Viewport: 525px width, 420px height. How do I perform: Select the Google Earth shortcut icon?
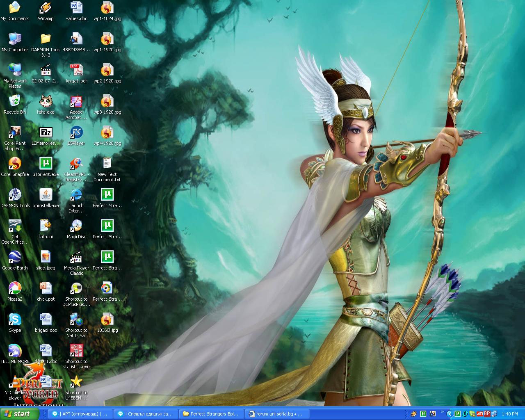point(15,258)
